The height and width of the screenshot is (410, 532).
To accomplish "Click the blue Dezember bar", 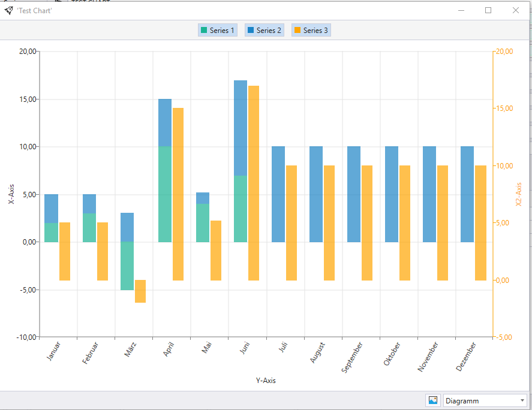I will point(467,194).
